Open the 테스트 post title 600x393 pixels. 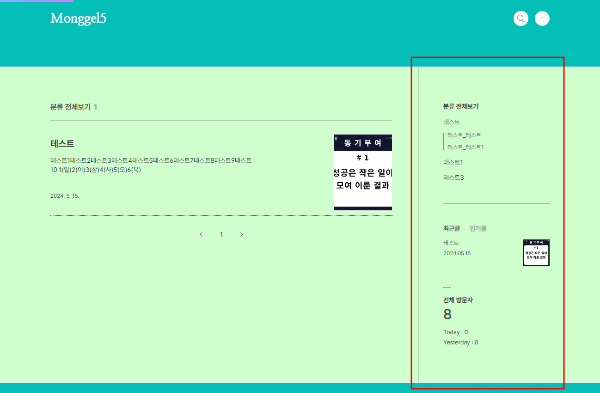62,144
